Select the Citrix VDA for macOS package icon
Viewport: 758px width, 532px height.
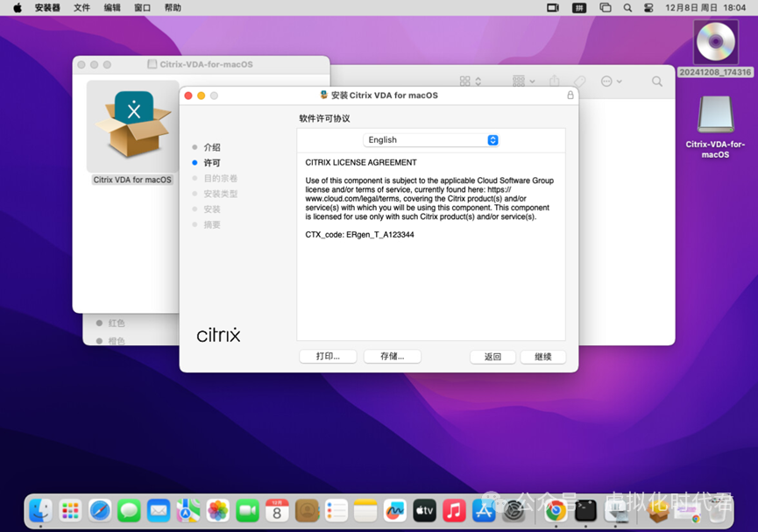(133, 125)
